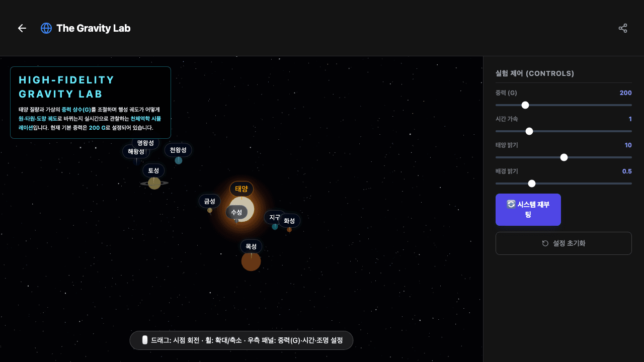Viewport: 644px width, 362px height.
Task: Click the 중력 (G) slider handle
Action: point(525,105)
